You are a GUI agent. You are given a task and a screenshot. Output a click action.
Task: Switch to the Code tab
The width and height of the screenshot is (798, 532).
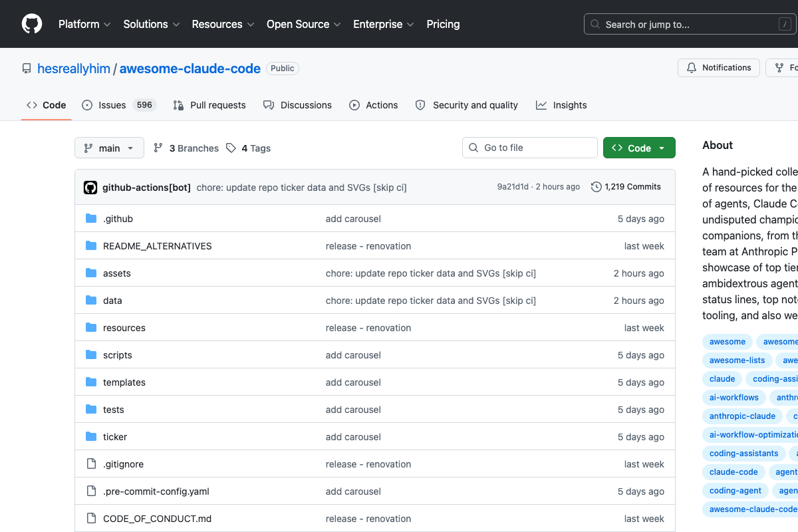coord(47,105)
